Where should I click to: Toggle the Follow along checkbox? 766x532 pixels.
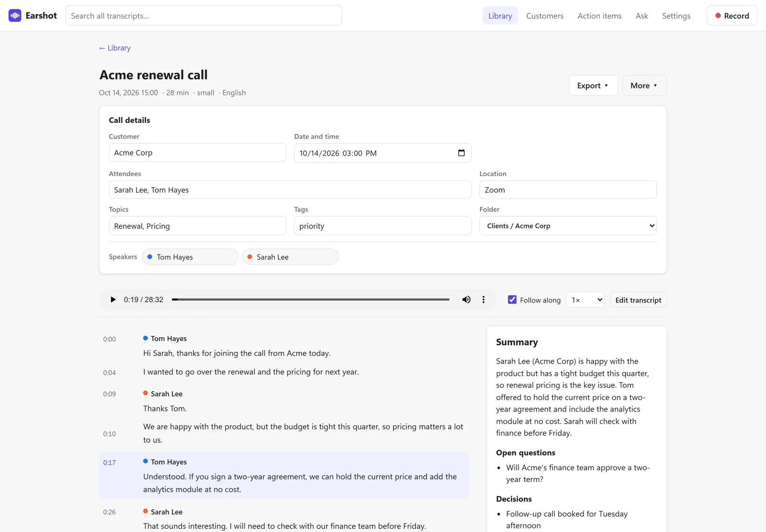click(512, 299)
